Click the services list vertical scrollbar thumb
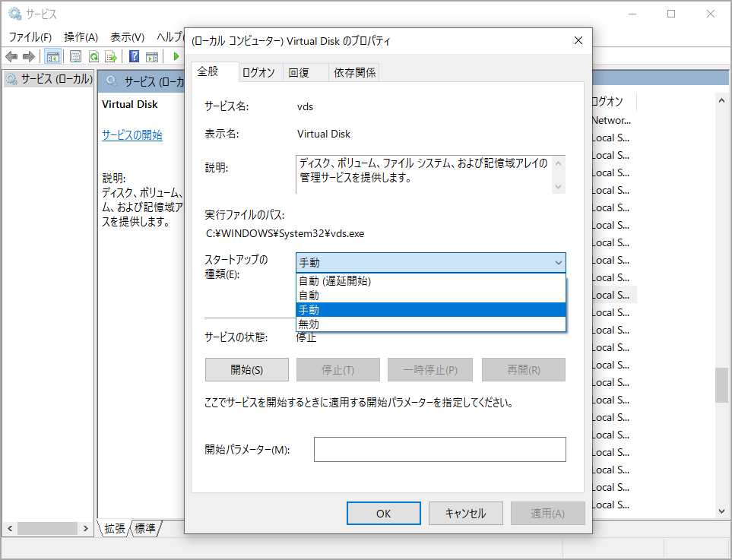 [x=721, y=385]
